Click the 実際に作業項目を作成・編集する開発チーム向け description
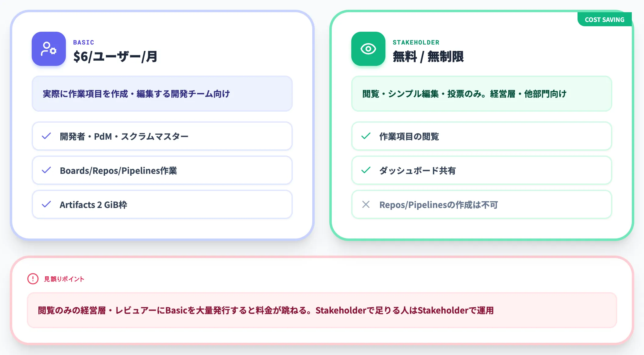The width and height of the screenshot is (644, 355). [162, 94]
